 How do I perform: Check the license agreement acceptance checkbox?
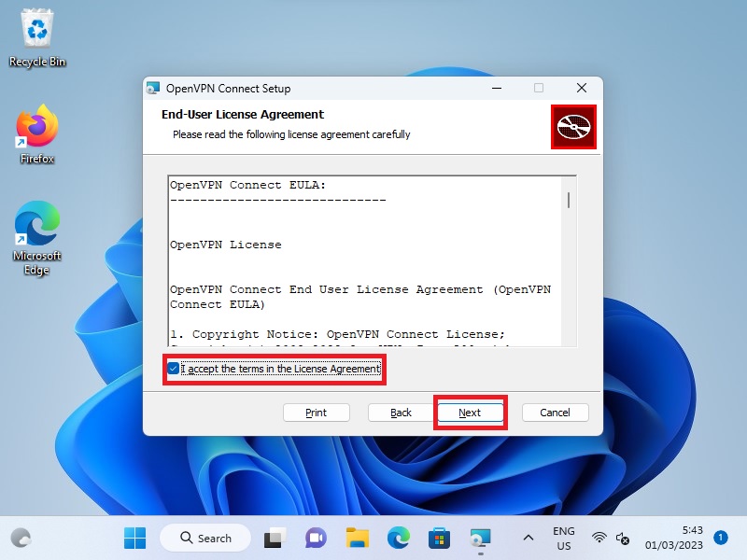[174, 369]
